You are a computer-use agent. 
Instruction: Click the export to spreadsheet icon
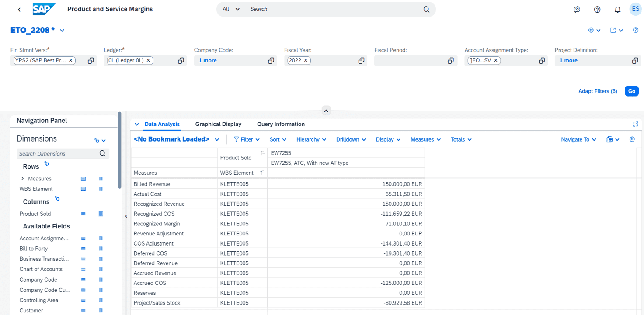[x=610, y=139]
